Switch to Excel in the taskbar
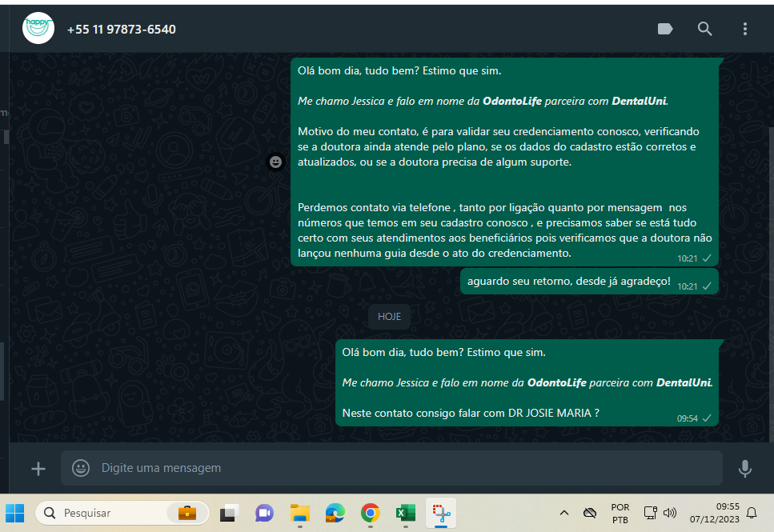Screen dimensions: 774x532 (406, 514)
